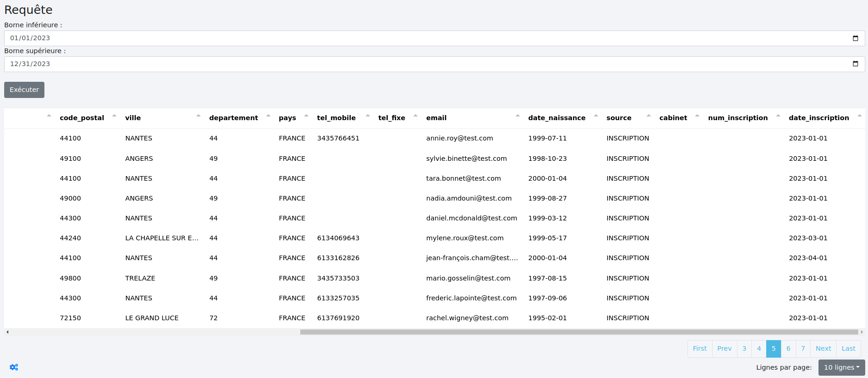The height and width of the screenshot is (378, 868).
Task: Sort by email column arrow
Action: click(x=517, y=116)
